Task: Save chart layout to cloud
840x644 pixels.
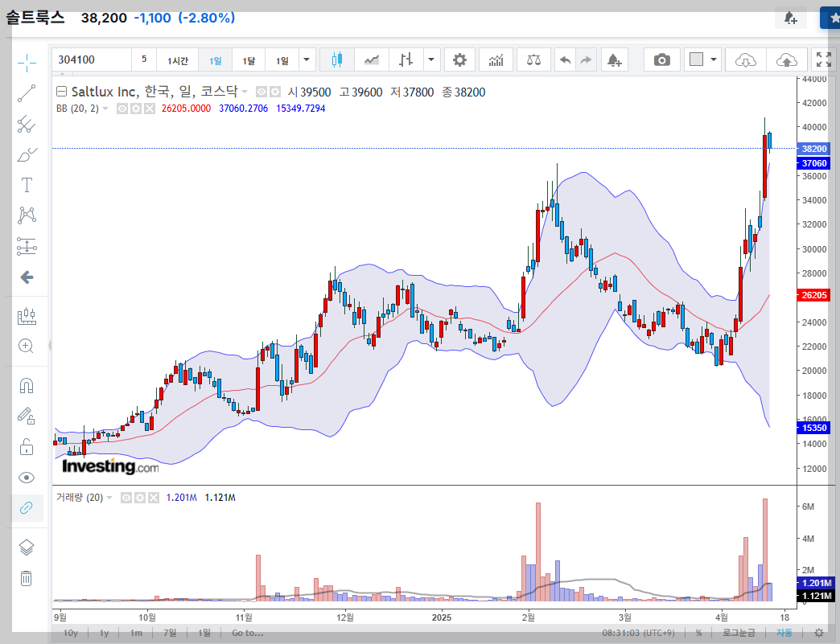Action: tap(786, 59)
